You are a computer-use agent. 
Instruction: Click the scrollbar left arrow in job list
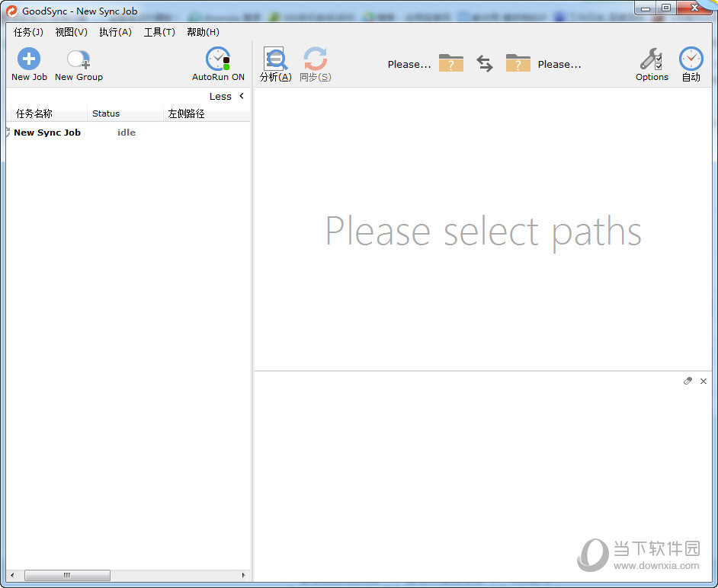(x=12, y=575)
